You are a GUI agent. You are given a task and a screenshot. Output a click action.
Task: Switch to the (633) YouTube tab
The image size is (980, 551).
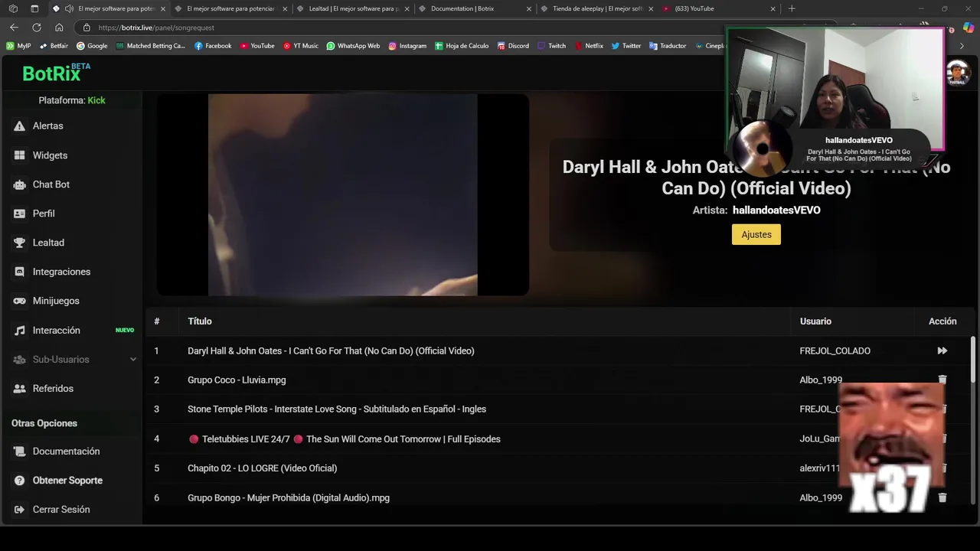(x=717, y=8)
